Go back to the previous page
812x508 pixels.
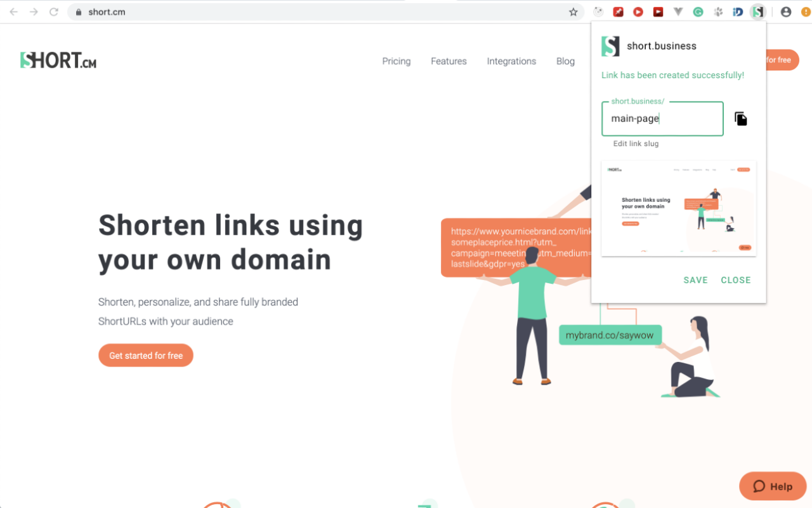point(14,11)
